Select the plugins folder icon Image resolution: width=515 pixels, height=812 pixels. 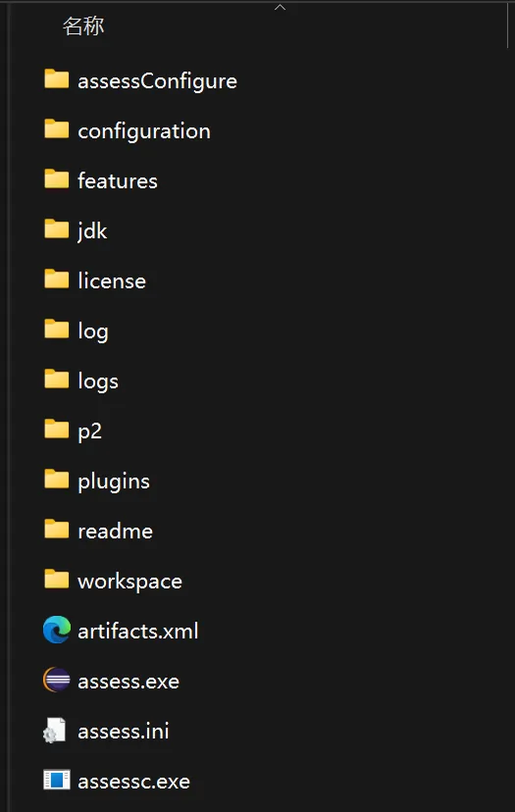(x=57, y=479)
